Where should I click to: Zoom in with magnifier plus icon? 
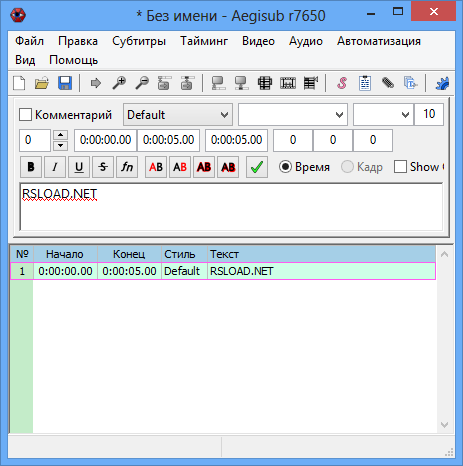(119, 83)
